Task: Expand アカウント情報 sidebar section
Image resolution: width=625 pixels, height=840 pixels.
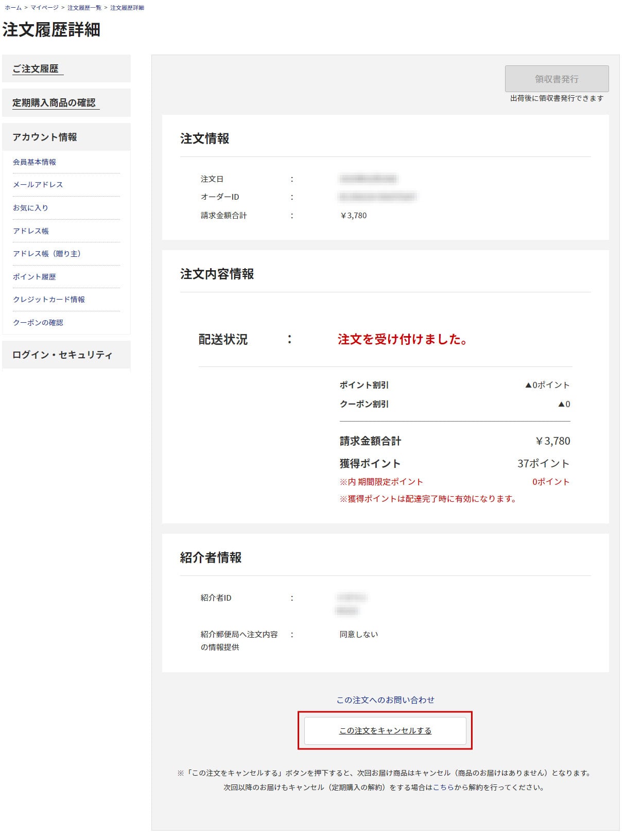Action: click(x=45, y=137)
